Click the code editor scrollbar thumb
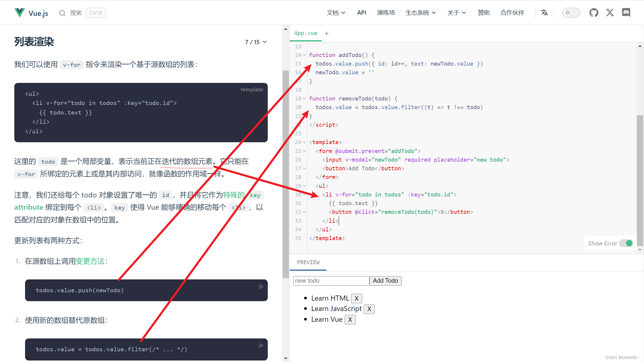This screenshot has width=644, height=362. pyautogui.click(x=640, y=180)
